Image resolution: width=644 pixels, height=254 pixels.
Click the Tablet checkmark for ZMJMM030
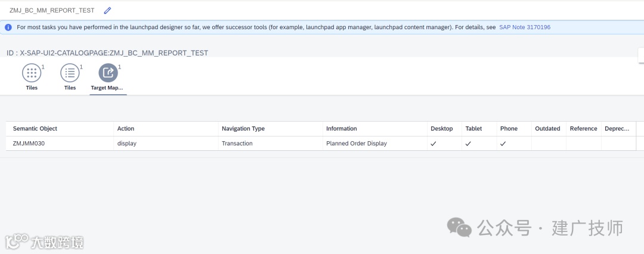point(468,144)
